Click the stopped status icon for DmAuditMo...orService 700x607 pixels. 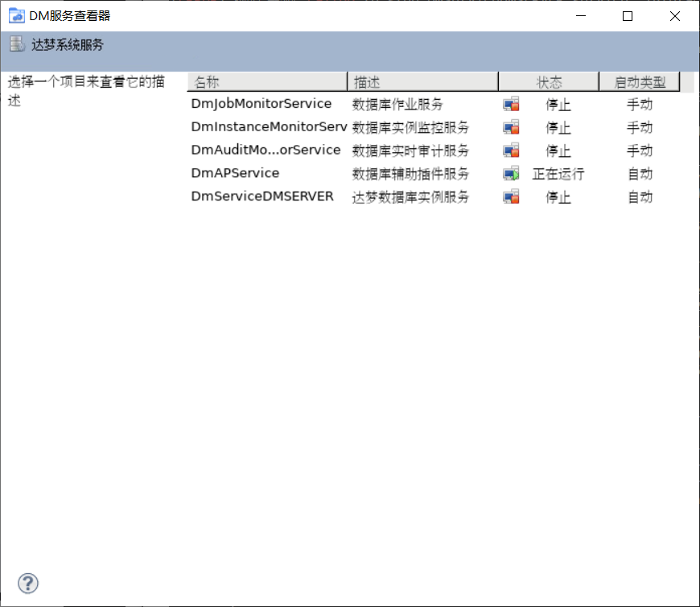coord(511,151)
